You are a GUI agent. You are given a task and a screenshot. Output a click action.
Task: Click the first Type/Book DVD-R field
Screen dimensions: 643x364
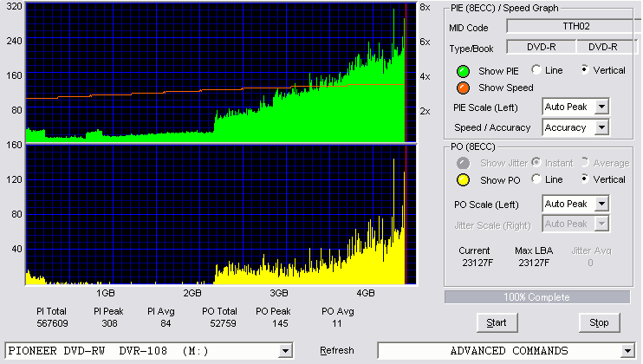pos(542,47)
